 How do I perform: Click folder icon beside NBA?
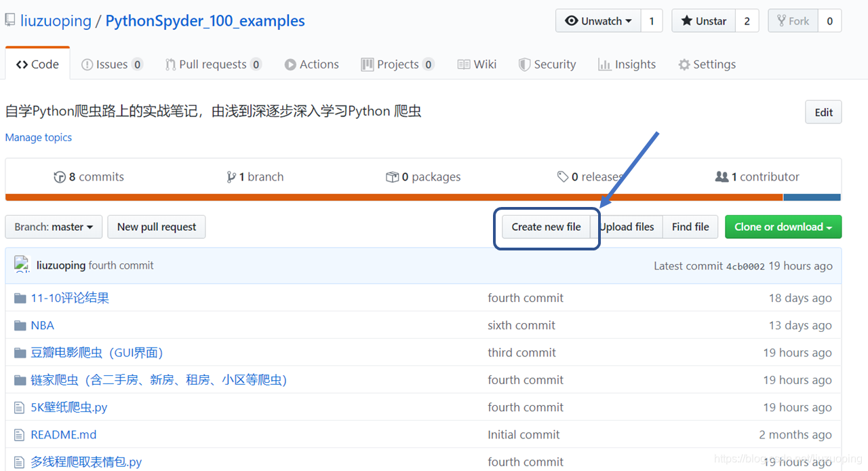pos(20,326)
